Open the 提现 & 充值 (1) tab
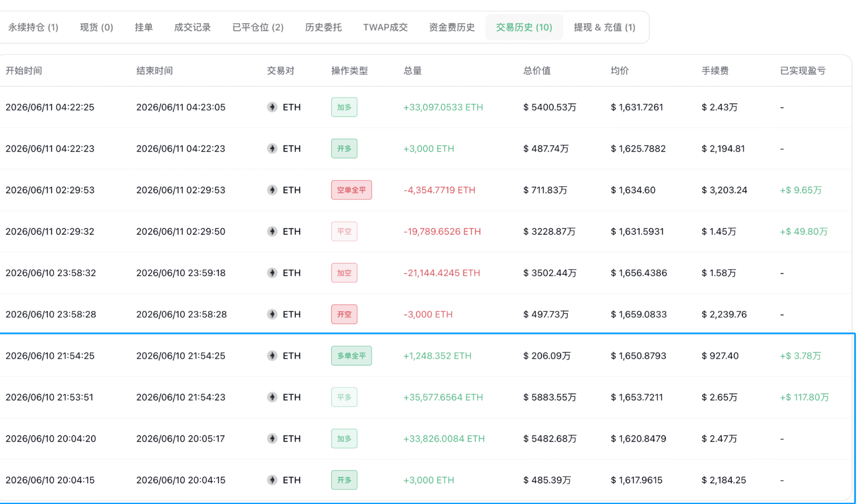 click(604, 27)
